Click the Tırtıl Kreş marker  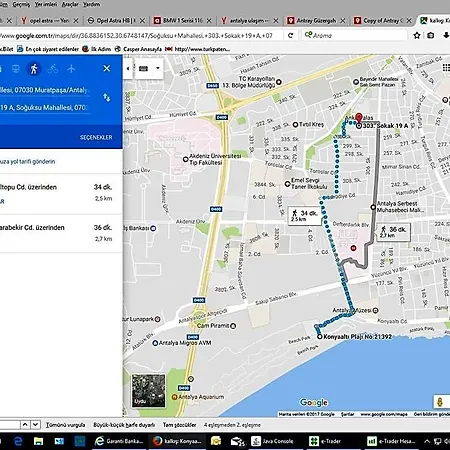click(295, 125)
